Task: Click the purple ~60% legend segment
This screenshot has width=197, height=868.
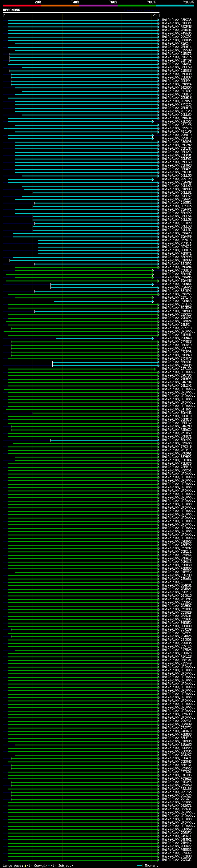Action: coord(98,6)
